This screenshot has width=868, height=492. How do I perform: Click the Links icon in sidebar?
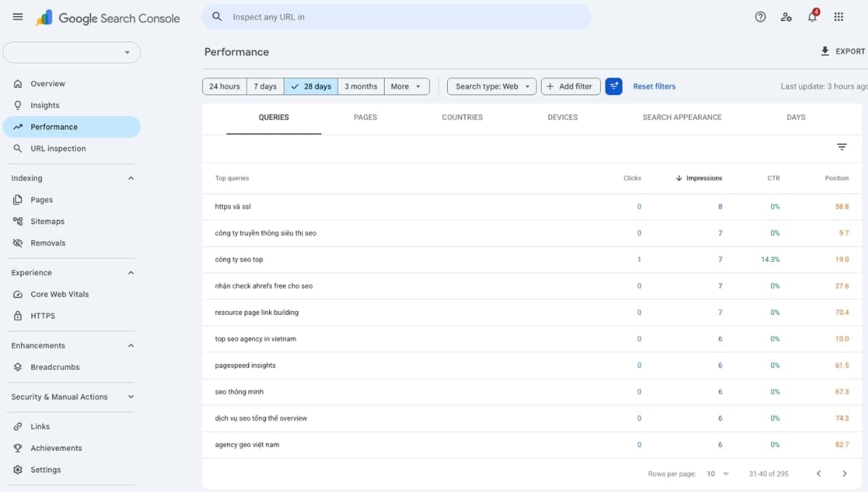[x=18, y=427]
